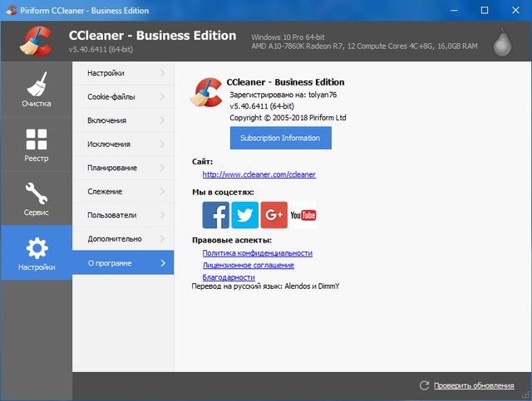Click the Subscription Information button
The image size is (532, 401).
click(280, 138)
